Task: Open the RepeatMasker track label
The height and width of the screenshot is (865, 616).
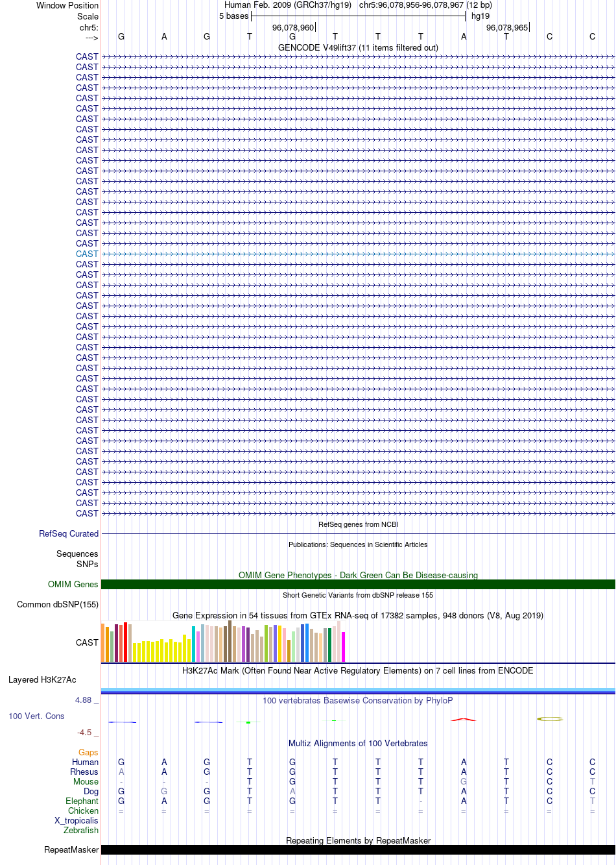Action: pyautogui.click(x=71, y=849)
